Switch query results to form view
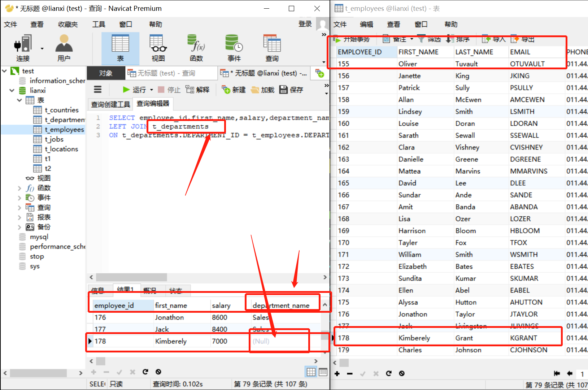Viewport: 588px width, 390px height. (x=323, y=372)
